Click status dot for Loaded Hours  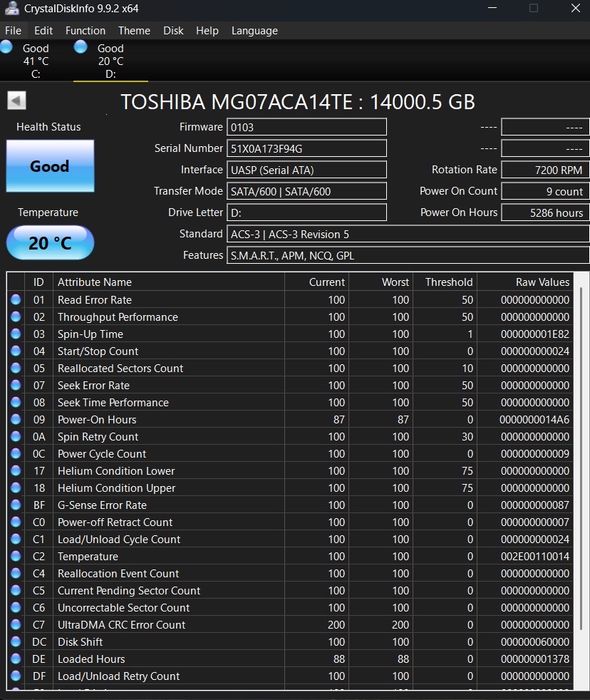[x=16, y=659]
